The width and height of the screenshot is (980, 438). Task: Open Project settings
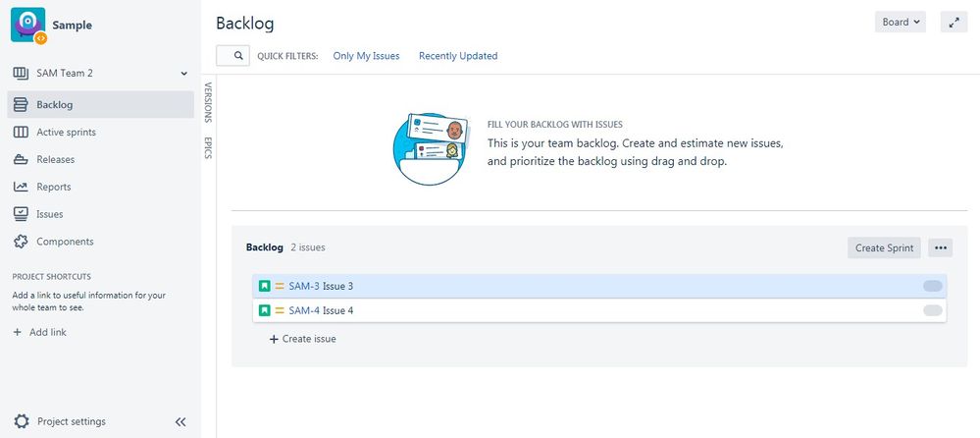click(72, 421)
